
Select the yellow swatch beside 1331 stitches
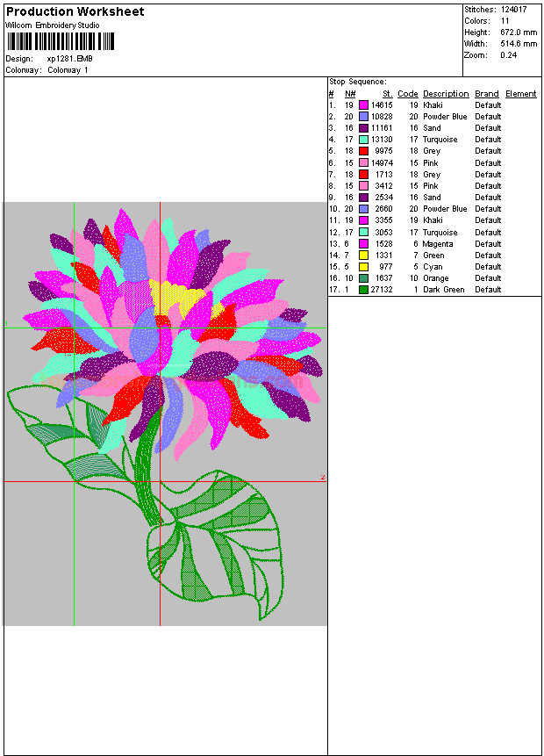pos(364,256)
